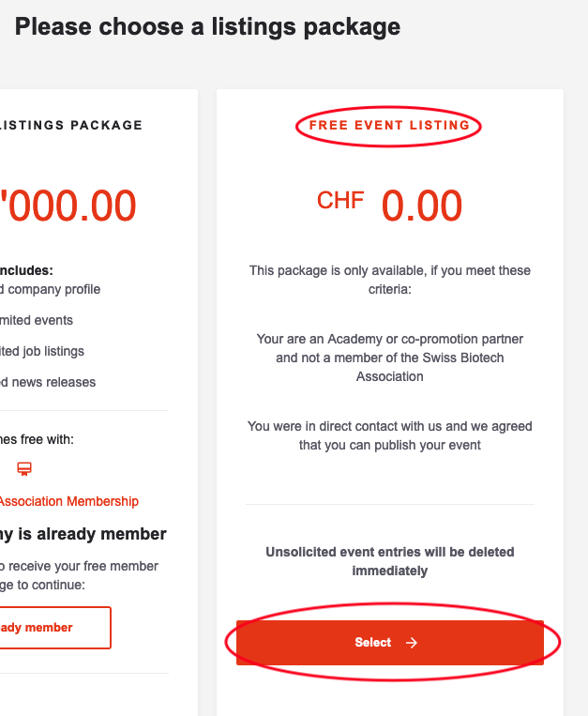
Task: Click the 'Unsolicited event entries' warning text
Action: click(x=389, y=561)
